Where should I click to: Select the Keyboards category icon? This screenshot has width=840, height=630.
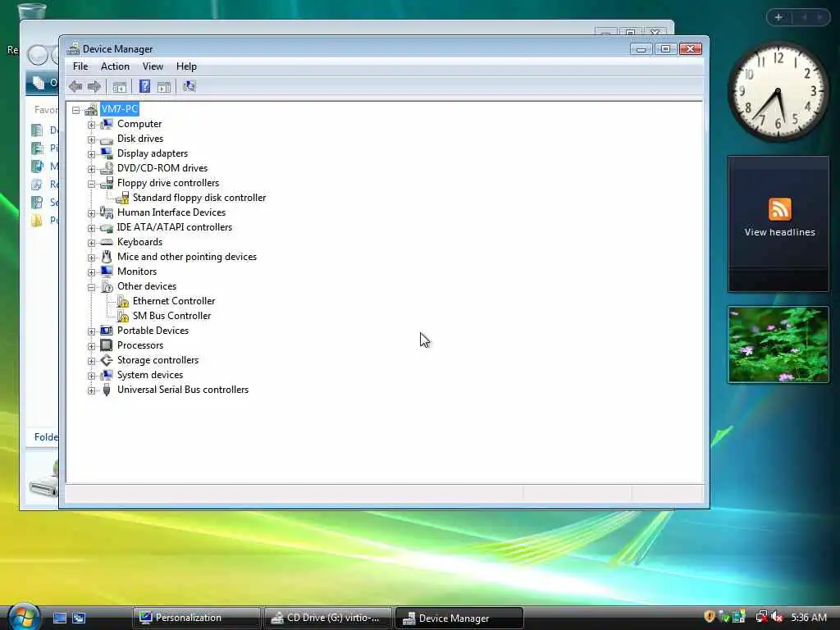coord(107,242)
